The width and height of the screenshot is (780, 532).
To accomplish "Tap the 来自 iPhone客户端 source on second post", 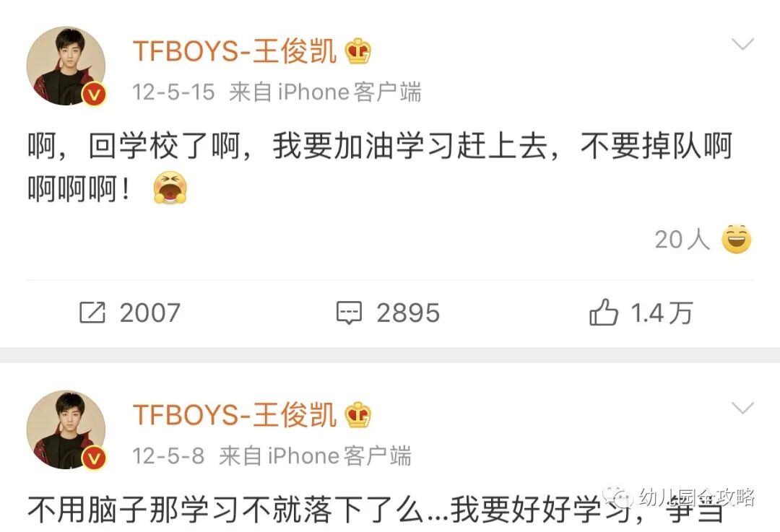I will [x=315, y=456].
